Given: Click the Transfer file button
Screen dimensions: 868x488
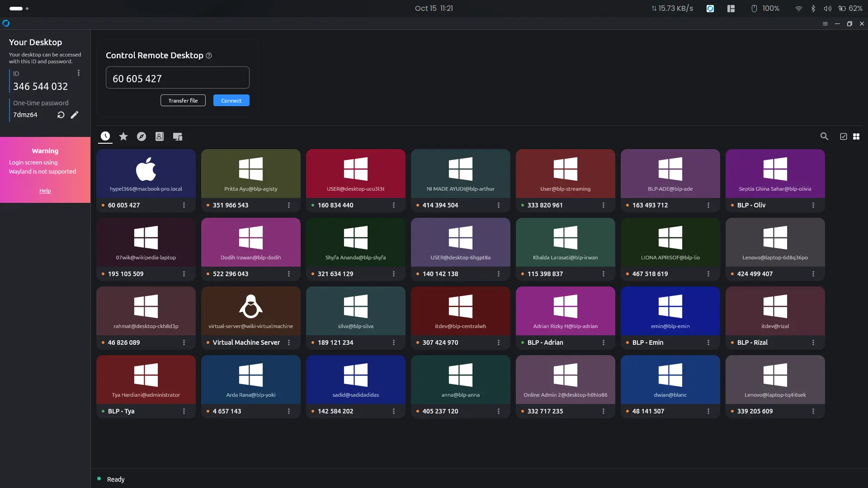Looking at the screenshot, I should (x=183, y=100).
